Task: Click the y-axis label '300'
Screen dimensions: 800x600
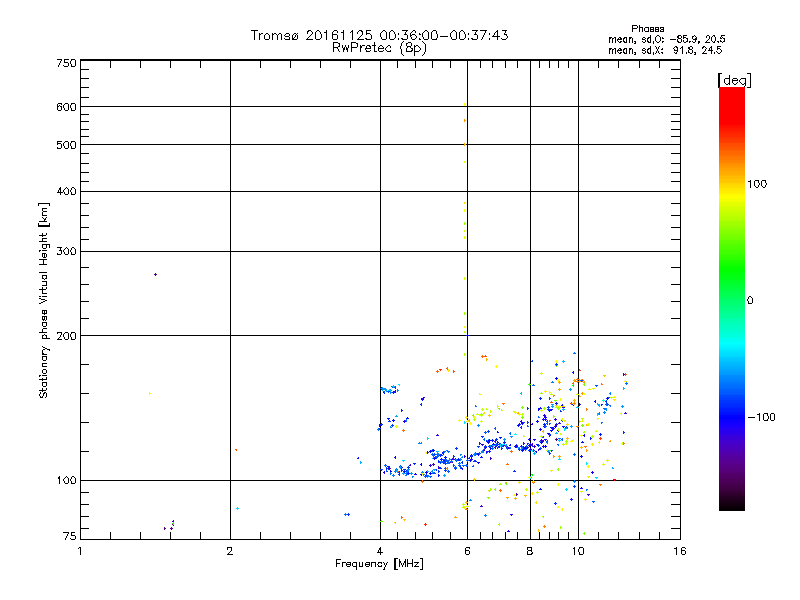Action: point(66,252)
